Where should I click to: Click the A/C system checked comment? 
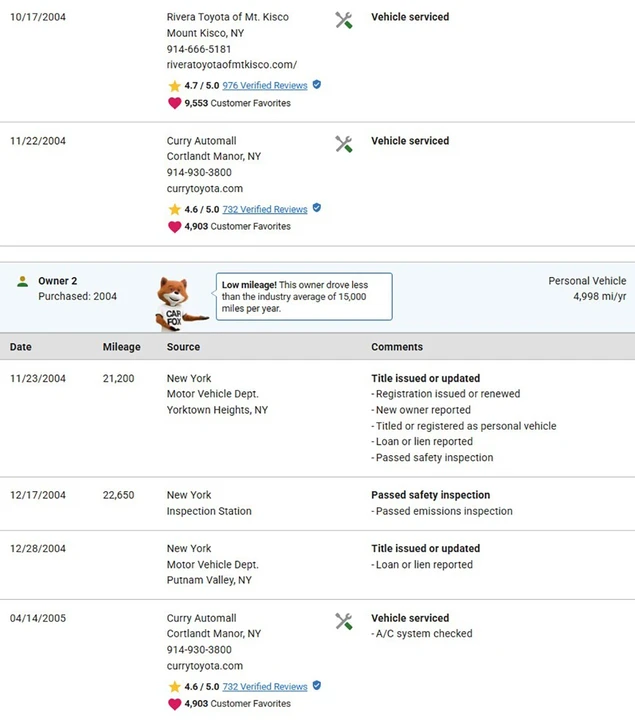pos(422,634)
